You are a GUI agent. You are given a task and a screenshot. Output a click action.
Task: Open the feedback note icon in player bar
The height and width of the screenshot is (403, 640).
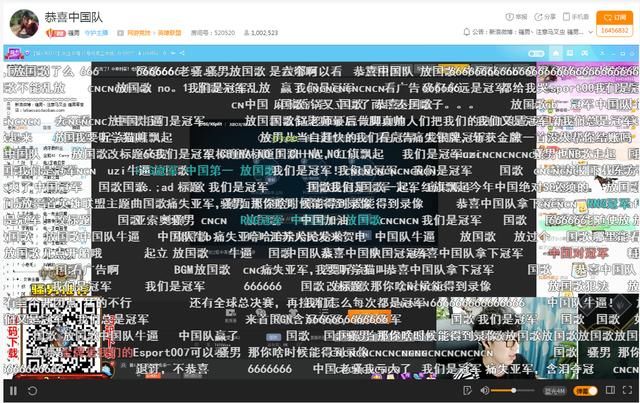pos(468,391)
